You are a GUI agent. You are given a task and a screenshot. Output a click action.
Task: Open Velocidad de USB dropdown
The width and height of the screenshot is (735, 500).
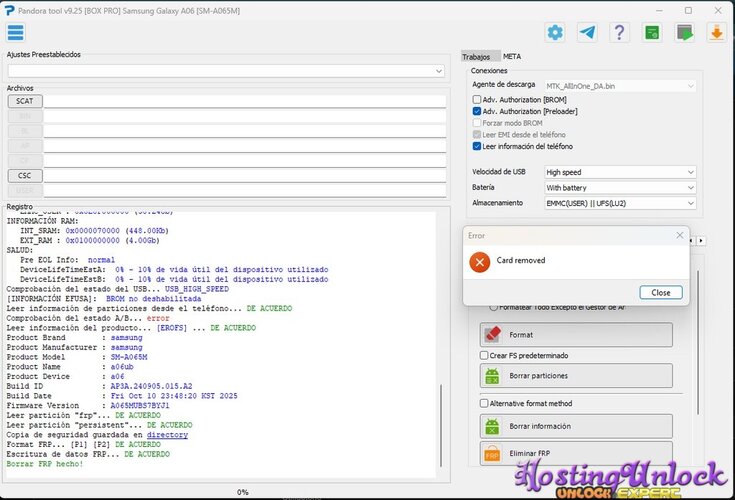pyautogui.click(x=620, y=172)
